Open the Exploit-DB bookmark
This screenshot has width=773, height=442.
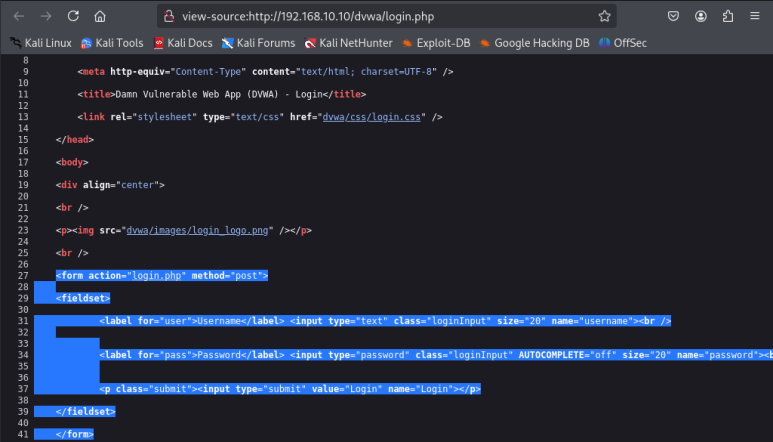coord(436,43)
